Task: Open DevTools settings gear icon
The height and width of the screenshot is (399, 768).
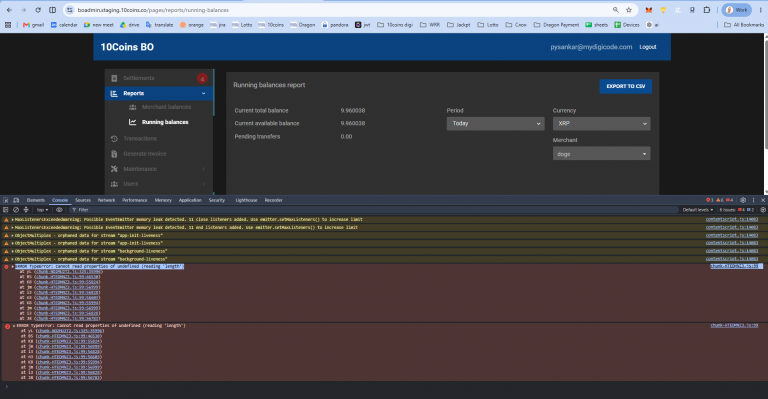Action: (743, 200)
